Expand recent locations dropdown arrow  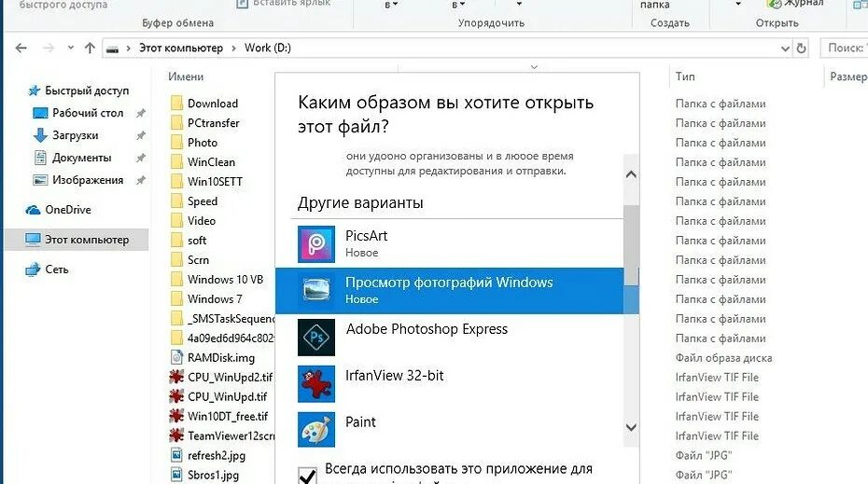70,48
